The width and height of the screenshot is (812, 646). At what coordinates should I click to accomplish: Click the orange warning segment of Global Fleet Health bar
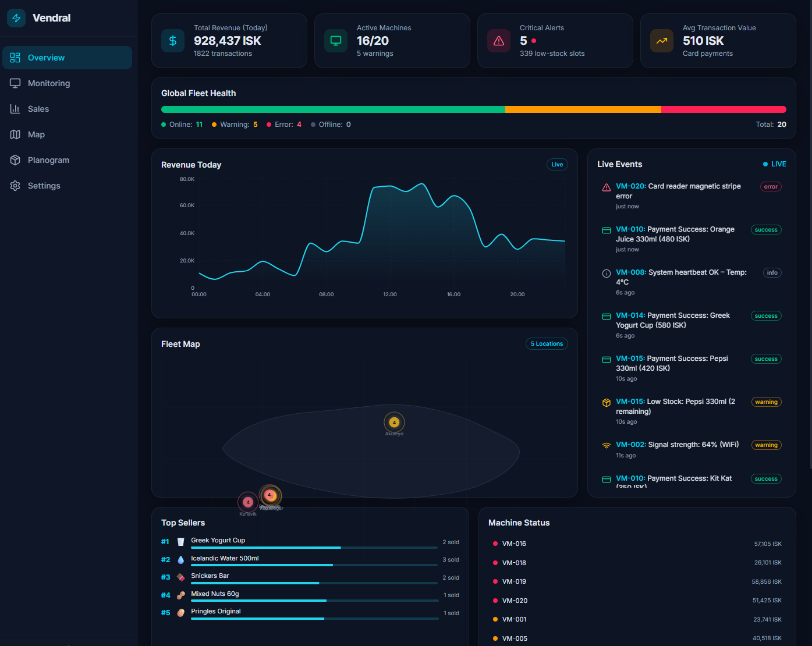[582, 109]
